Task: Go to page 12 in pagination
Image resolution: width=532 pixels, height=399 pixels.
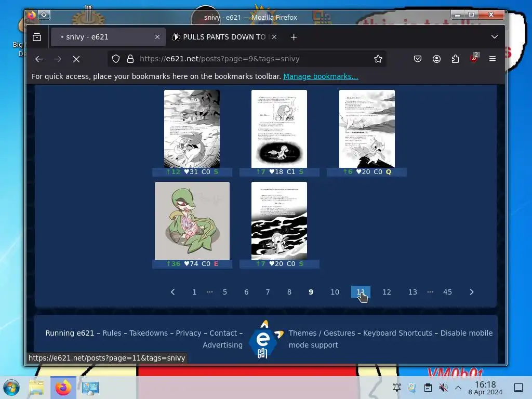Action: [387, 292]
